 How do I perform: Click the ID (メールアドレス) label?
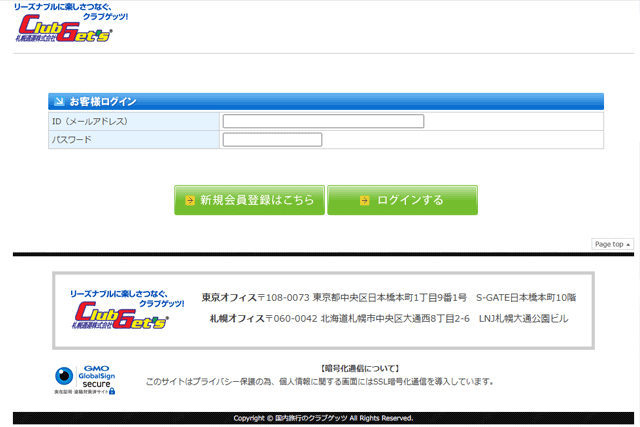tap(89, 121)
